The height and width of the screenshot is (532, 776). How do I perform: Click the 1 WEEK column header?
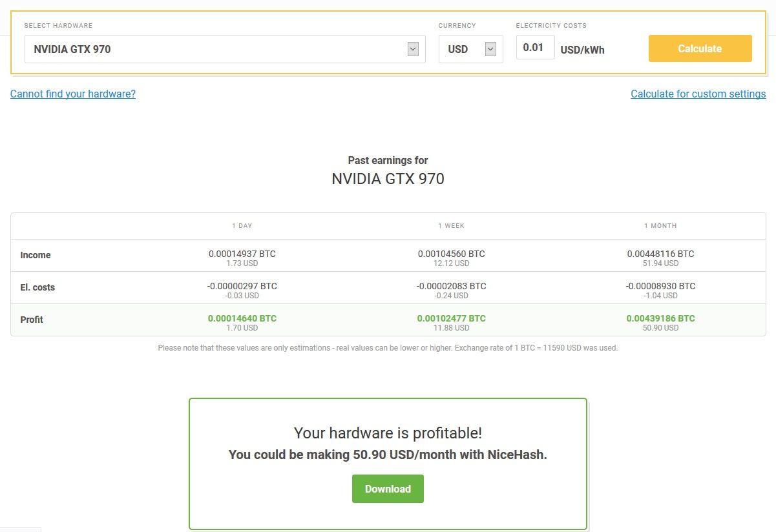(451, 226)
